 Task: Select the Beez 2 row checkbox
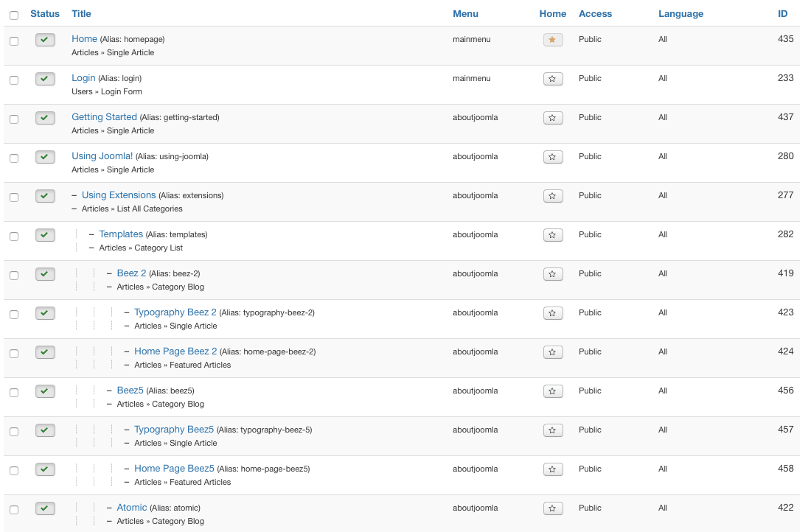pyautogui.click(x=14, y=276)
